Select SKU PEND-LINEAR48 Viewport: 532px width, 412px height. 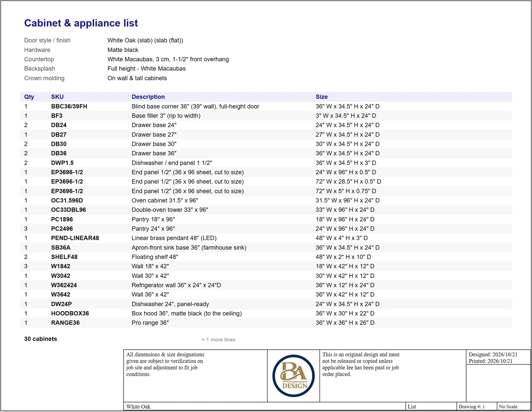75,238
